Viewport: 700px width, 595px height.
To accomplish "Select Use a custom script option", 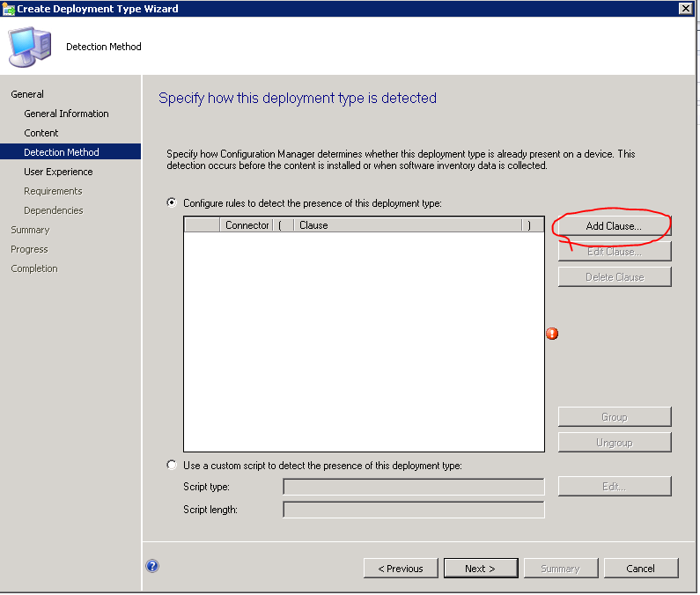I will tap(172, 466).
